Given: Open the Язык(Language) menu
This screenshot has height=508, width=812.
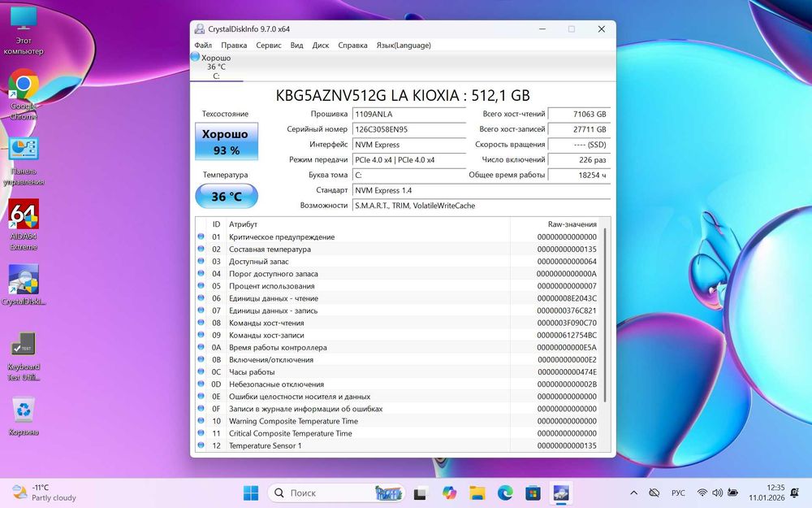Looking at the screenshot, I should (x=404, y=46).
